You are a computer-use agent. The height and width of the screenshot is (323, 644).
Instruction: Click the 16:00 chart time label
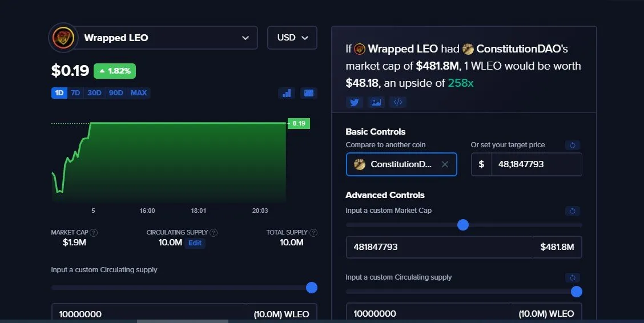tap(147, 211)
